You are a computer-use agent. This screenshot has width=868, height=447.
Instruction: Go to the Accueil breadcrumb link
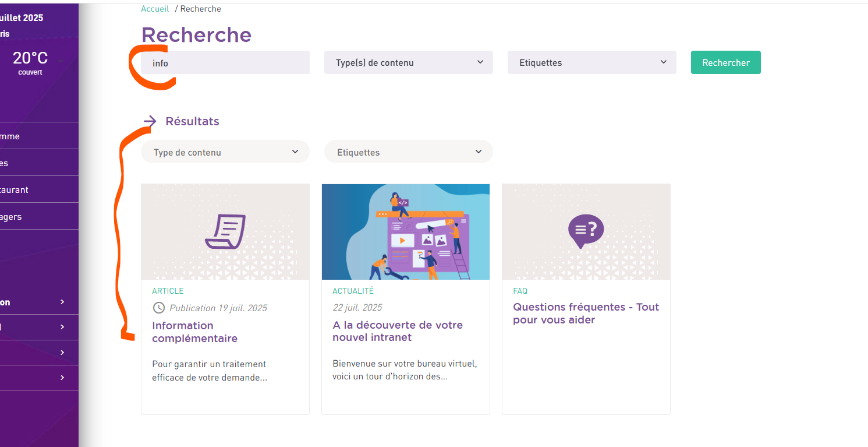pyautogui.click(x=155, y=9)
